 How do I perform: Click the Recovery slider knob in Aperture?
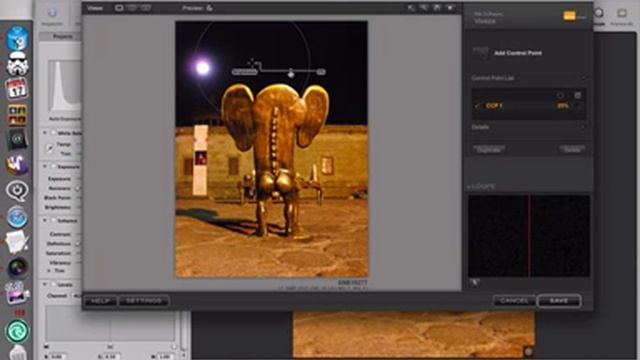point(78,189)
